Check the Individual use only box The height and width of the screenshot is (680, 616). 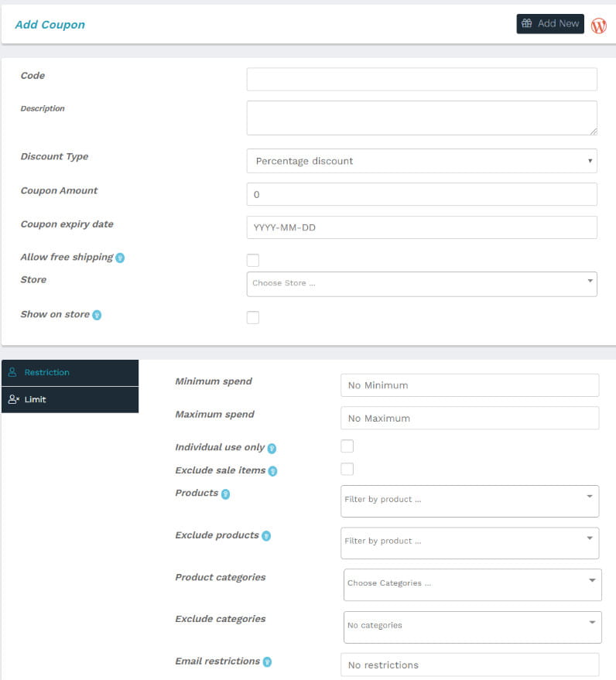pos(347,446)
